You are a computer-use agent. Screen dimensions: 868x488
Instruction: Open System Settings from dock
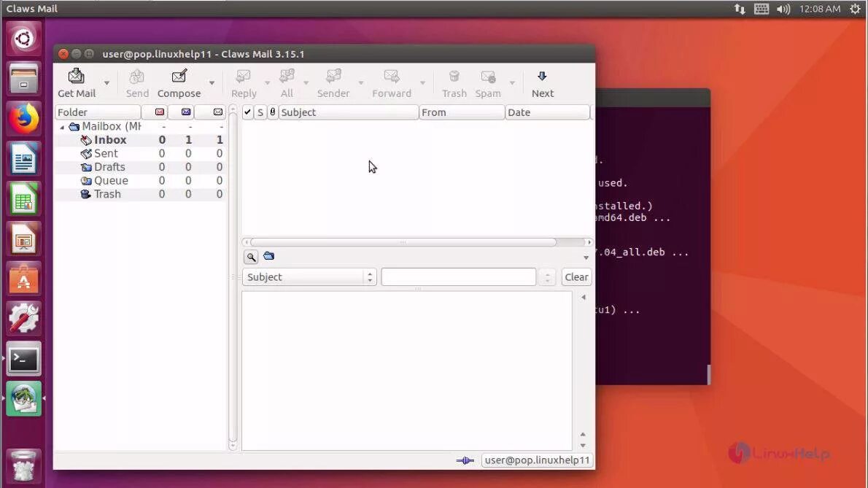(x=23, y=319)
